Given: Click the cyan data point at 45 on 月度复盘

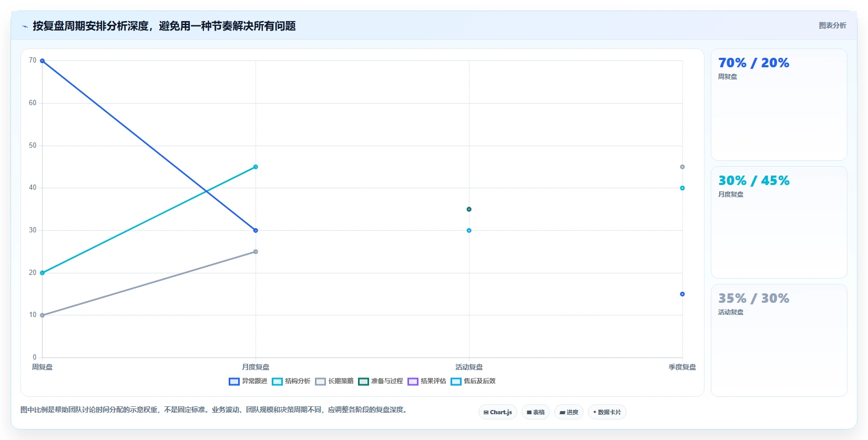Looking at the screenshot, I should point(256,167).
